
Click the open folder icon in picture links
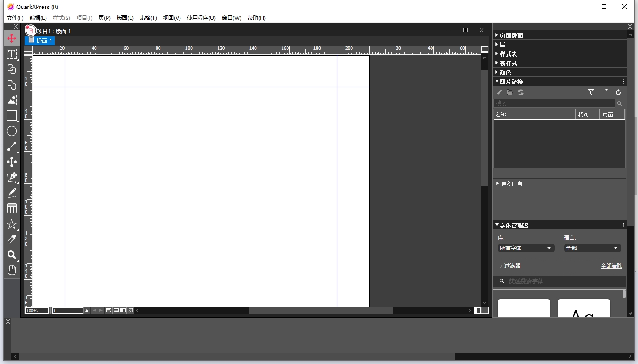(510, 92)
